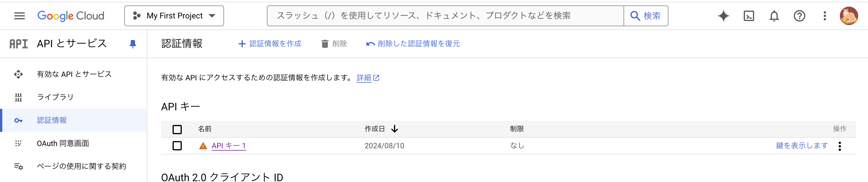Open the My First Project selector
868x182 pixels.
[174, 16]
